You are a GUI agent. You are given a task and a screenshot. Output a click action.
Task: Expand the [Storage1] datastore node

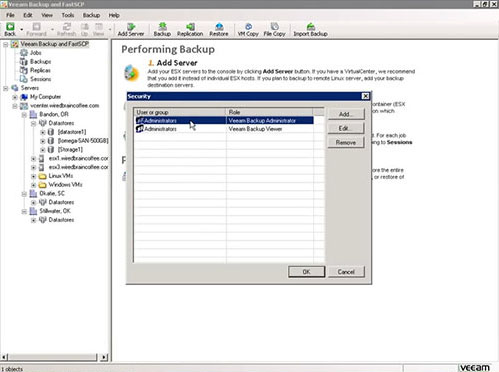tap(43, 150)
